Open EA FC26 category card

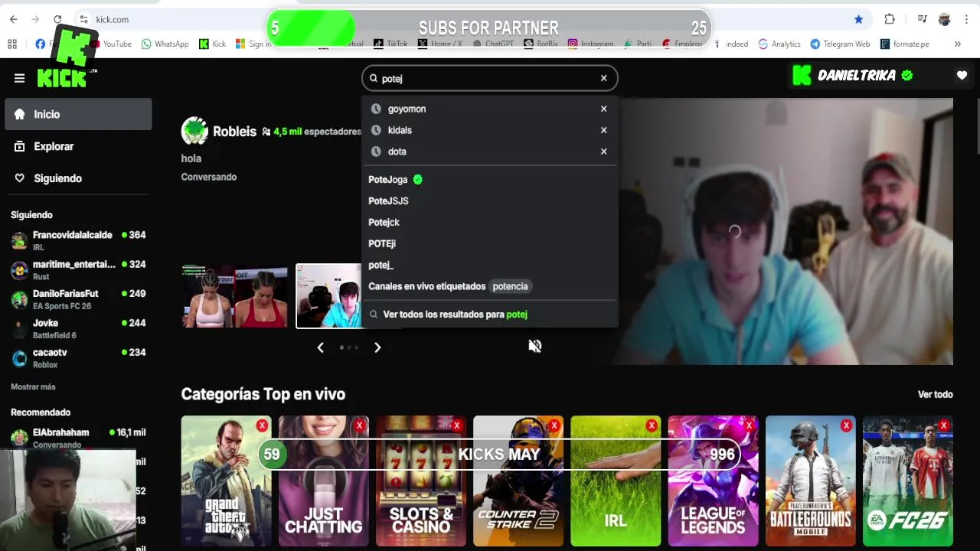(x=907, y=481)
